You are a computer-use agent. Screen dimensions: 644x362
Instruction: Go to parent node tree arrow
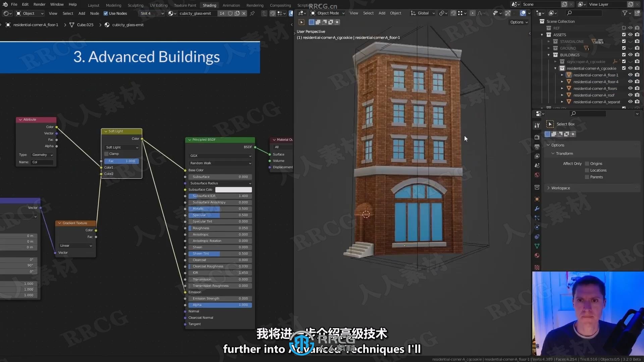pos(264,13)
